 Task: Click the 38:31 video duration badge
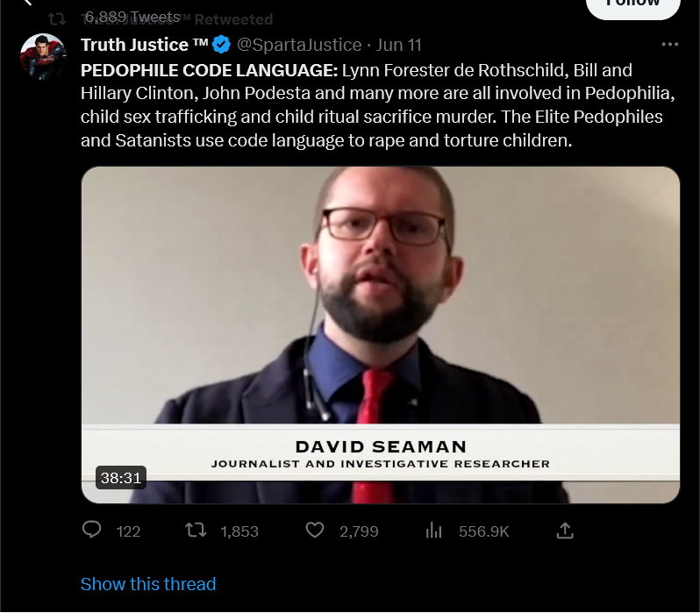[x=121, y=478]
